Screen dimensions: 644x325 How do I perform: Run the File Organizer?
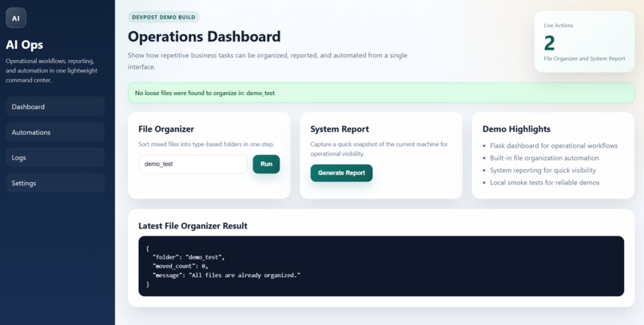pos(266,164)
